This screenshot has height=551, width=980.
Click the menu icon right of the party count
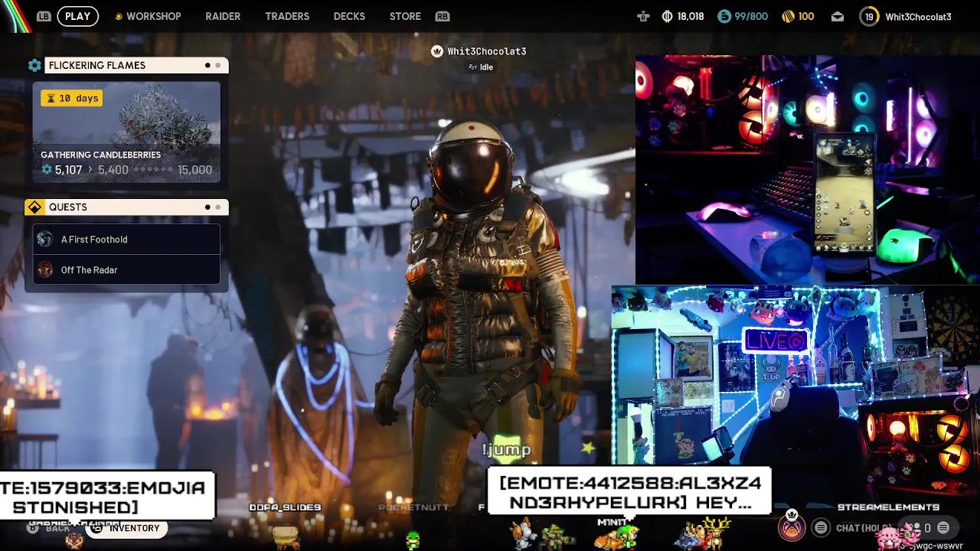(943, 527)
